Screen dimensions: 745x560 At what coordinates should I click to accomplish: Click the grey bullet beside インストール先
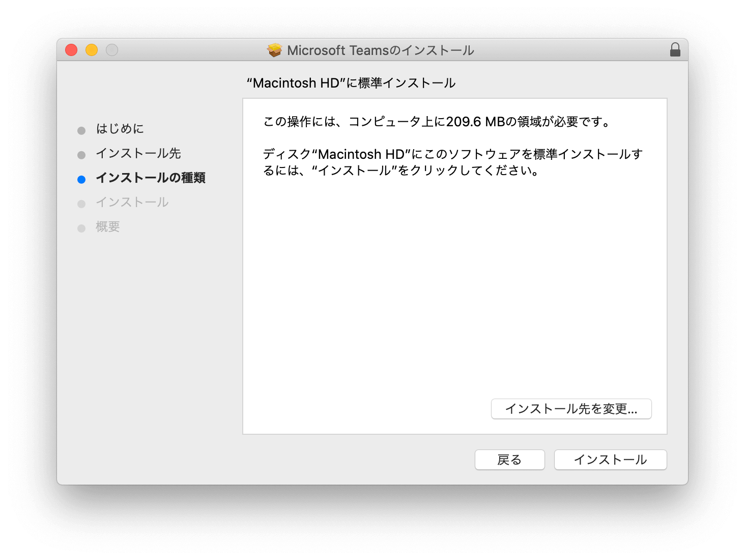(81, 155)
